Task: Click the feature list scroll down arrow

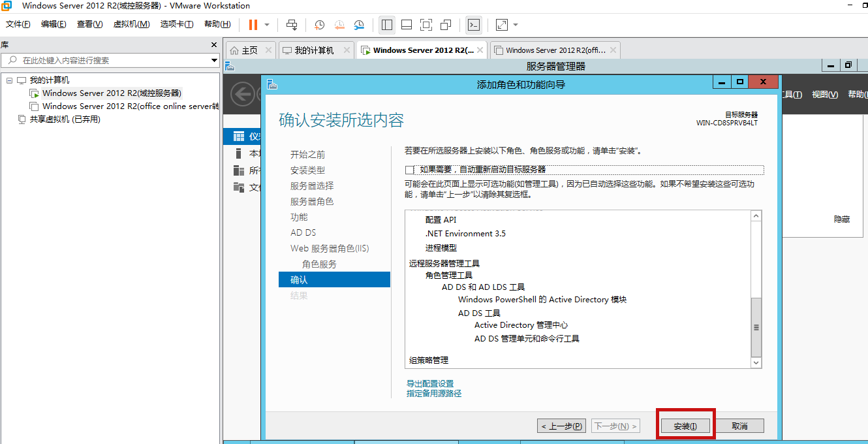Action: tap(756, 362)
